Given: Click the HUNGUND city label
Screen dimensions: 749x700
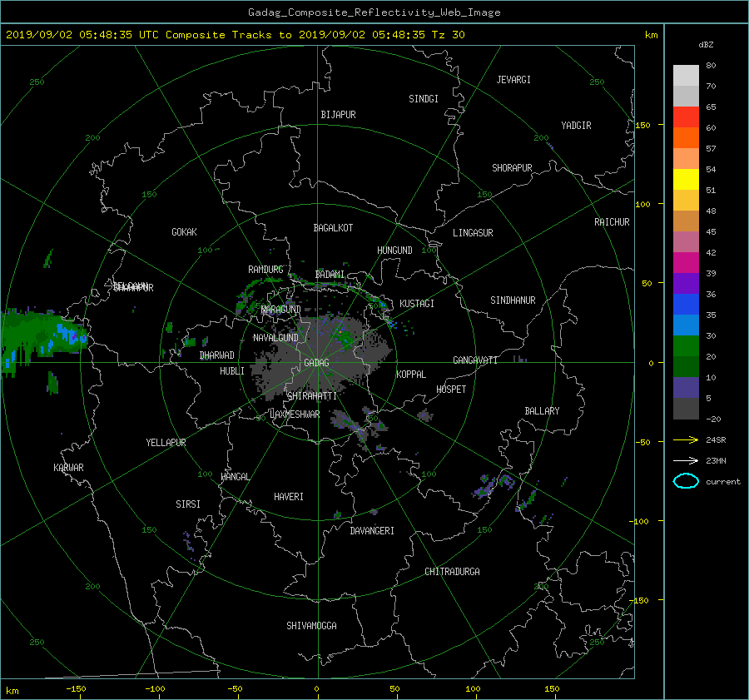Looking at the screenshot, I should tap(394, 251).
